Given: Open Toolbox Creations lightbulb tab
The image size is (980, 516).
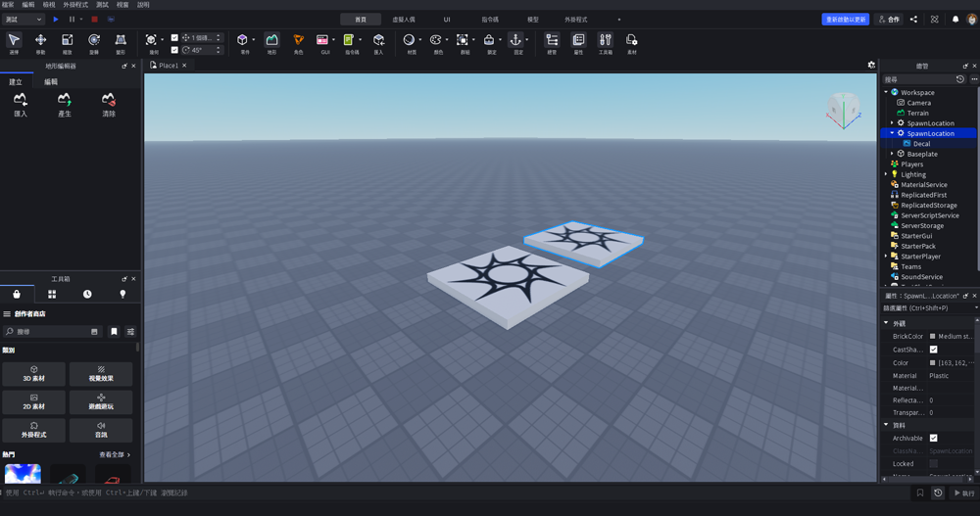Looking at the screenshot, I should point(122,295).
